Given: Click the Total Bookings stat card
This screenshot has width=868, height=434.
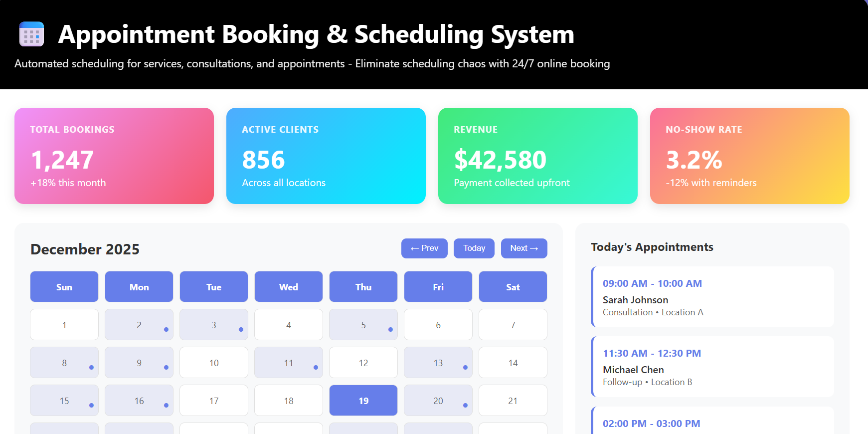Looking at the screenshot, I should tap(114, 156).
